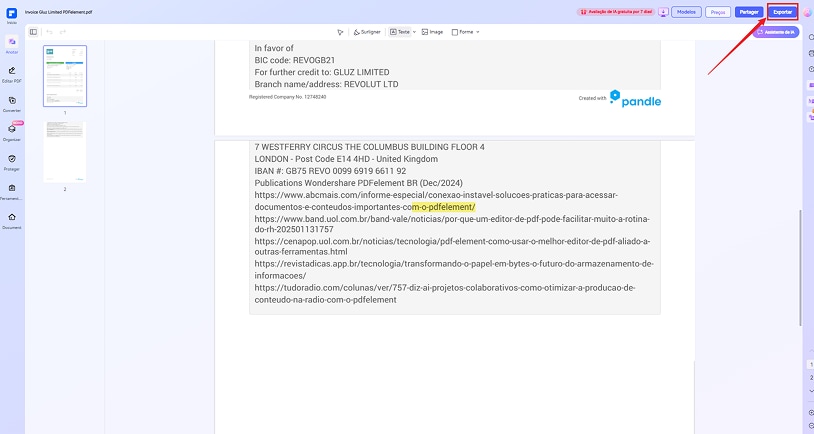
Task: Click the Exportar button
Action: (782, 12)
